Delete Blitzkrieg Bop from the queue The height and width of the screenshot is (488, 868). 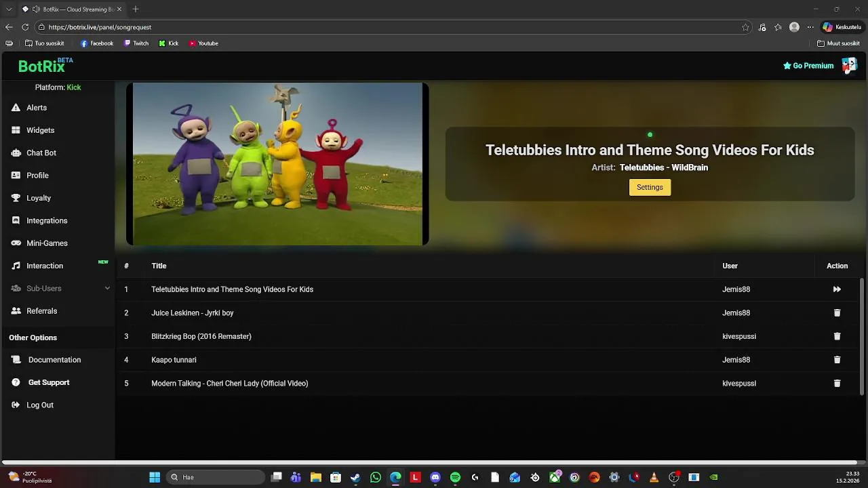pyautogui.click(x=837, y=336)
